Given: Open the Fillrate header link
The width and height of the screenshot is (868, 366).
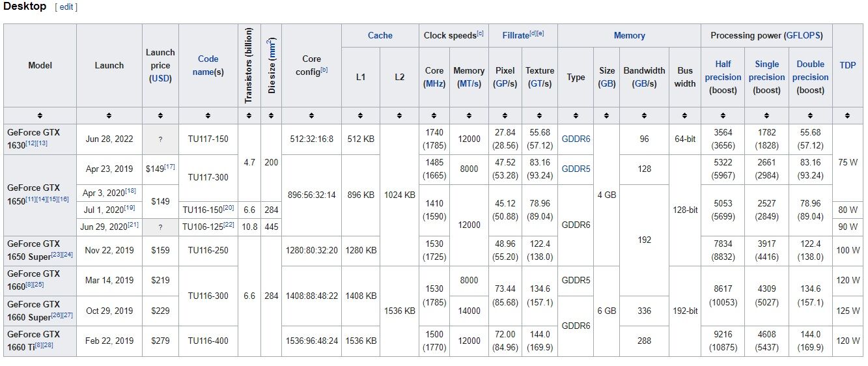Looking at the screenshot, I should pyautogui.click(x=514, y=35).
